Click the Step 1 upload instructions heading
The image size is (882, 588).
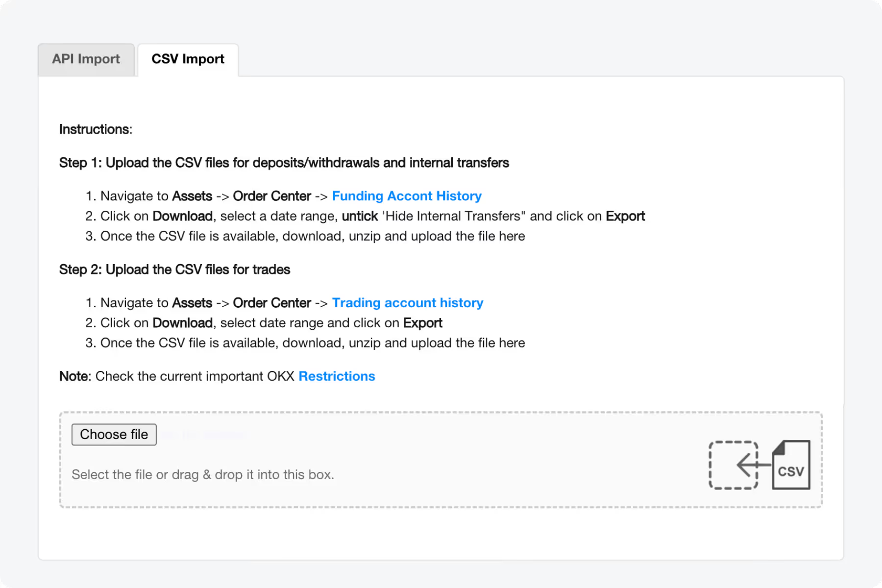point(284,163)
